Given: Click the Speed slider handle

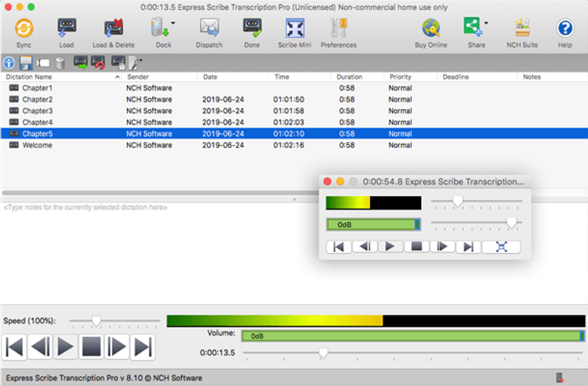Looking at the screenshot, I should 96,321.
